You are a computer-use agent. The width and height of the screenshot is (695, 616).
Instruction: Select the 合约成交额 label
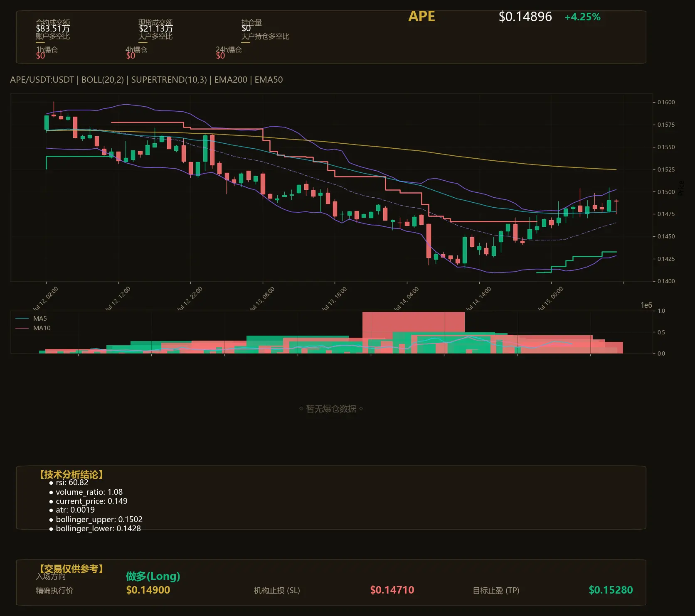[53, 22]
